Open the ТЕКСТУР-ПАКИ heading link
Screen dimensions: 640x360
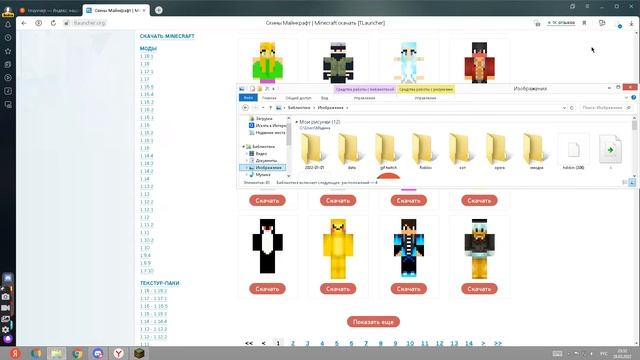tap(160, 283)
